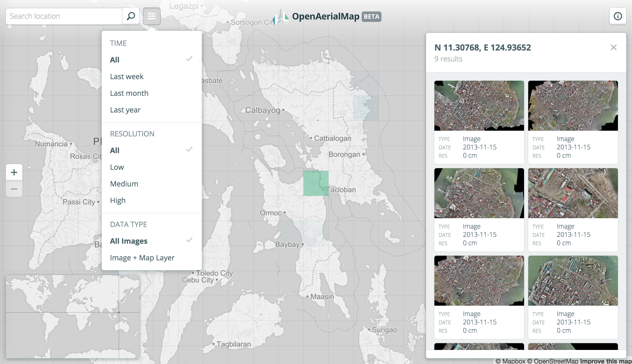632x364 pixels.
Task: Click the BETA badge
Action: pyautogui.click(x=371, y=17)
